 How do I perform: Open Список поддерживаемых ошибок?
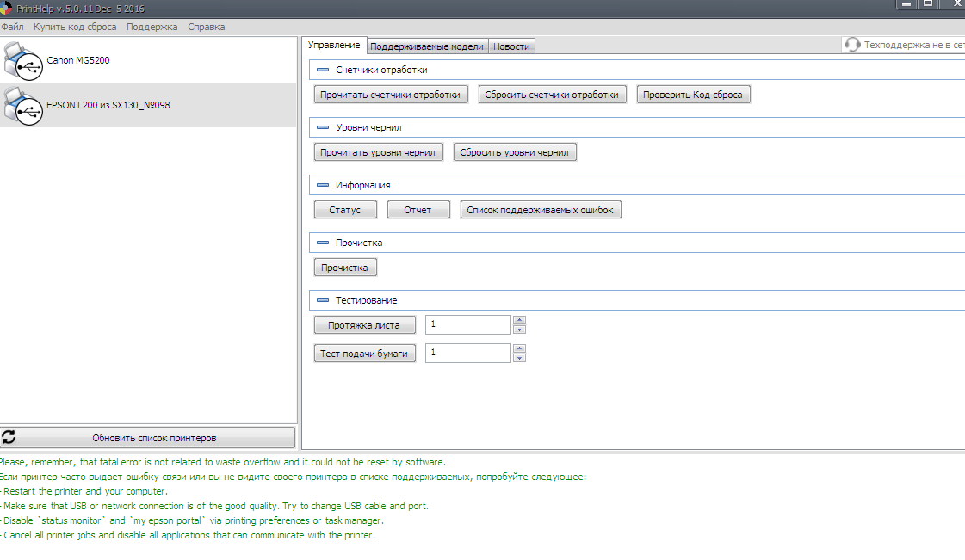[541, 210]
